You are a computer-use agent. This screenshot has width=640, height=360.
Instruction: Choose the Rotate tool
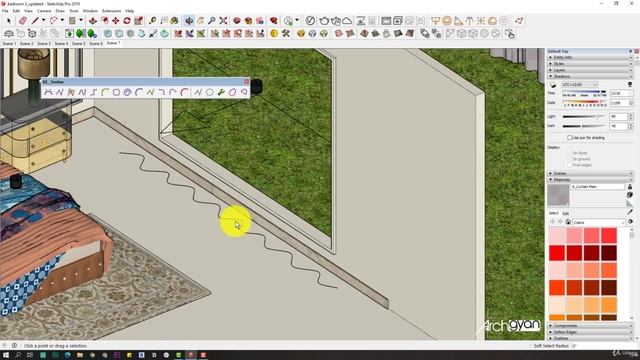[127, 20]
